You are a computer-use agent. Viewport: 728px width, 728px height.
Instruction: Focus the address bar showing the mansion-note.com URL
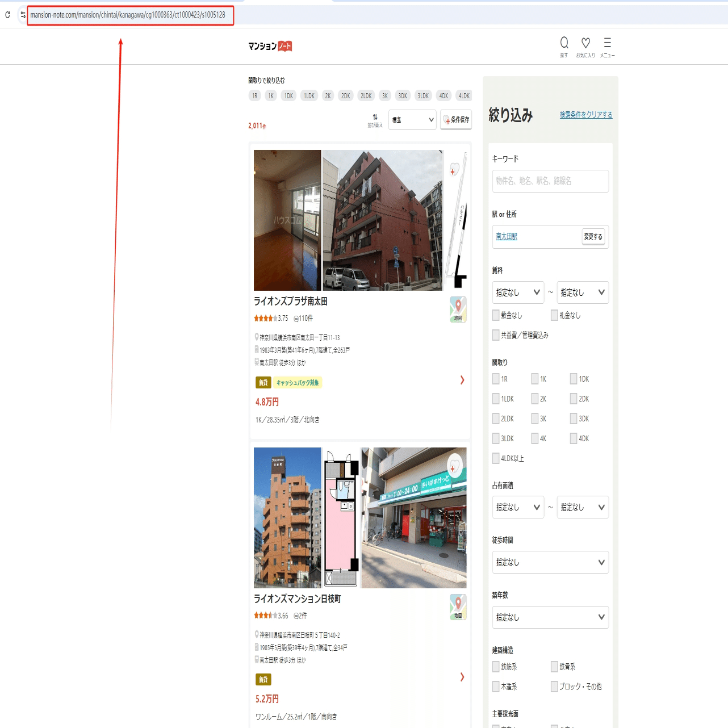[130, 15]
